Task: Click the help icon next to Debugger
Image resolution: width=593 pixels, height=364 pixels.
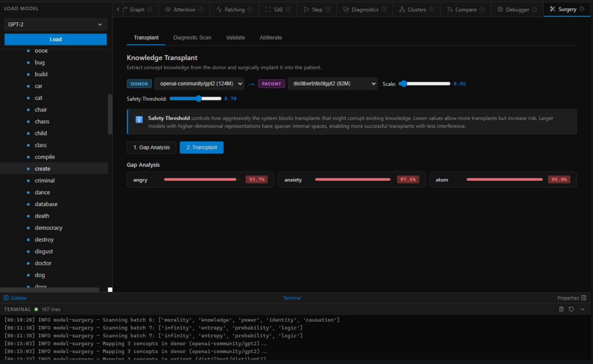Action: pos(535,9)
